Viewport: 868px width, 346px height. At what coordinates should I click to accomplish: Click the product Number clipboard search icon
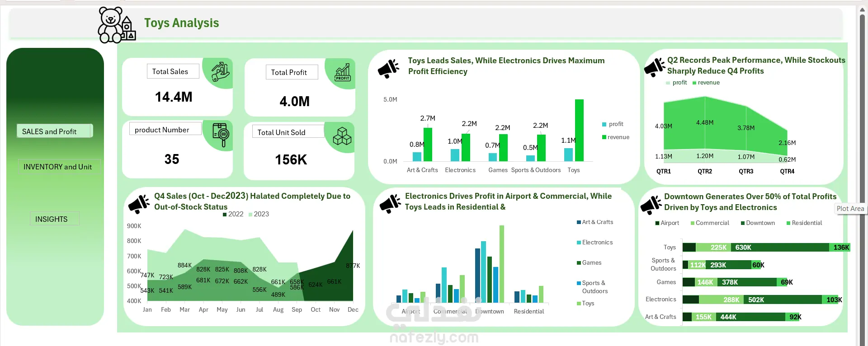[x=221, y=135]
